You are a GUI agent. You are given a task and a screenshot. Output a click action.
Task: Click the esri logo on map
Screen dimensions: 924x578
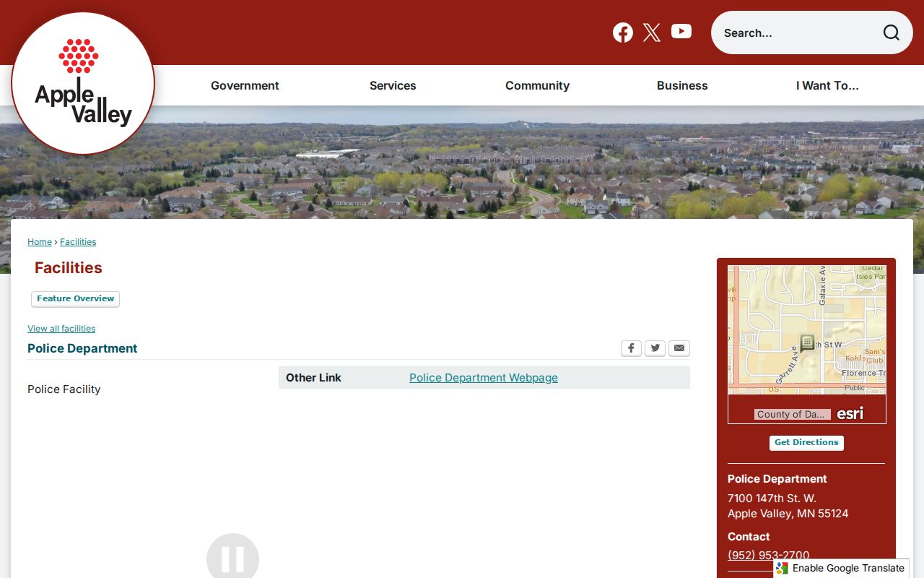[x=850, y=413]
